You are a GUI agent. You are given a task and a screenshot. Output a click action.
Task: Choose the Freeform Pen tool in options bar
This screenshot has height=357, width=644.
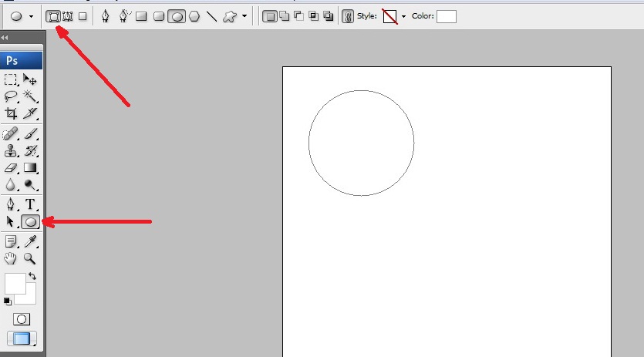point(123,16)
